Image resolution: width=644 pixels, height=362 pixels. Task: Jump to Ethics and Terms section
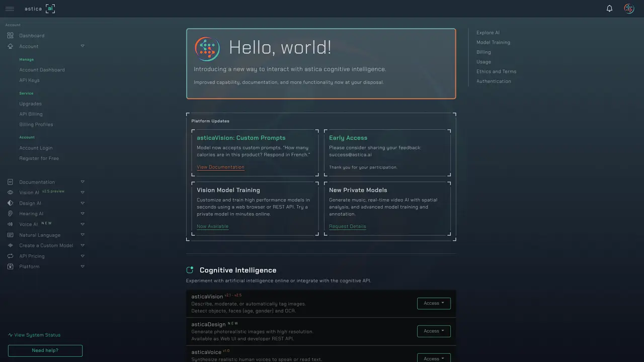click(496, 71)
